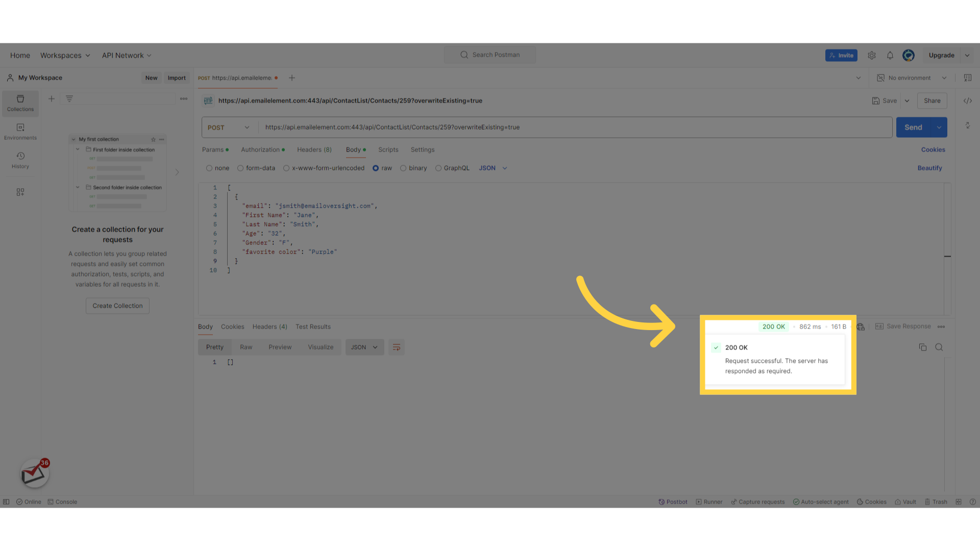
Task: Select the binary body type
Action: click(x=413, y=168)
